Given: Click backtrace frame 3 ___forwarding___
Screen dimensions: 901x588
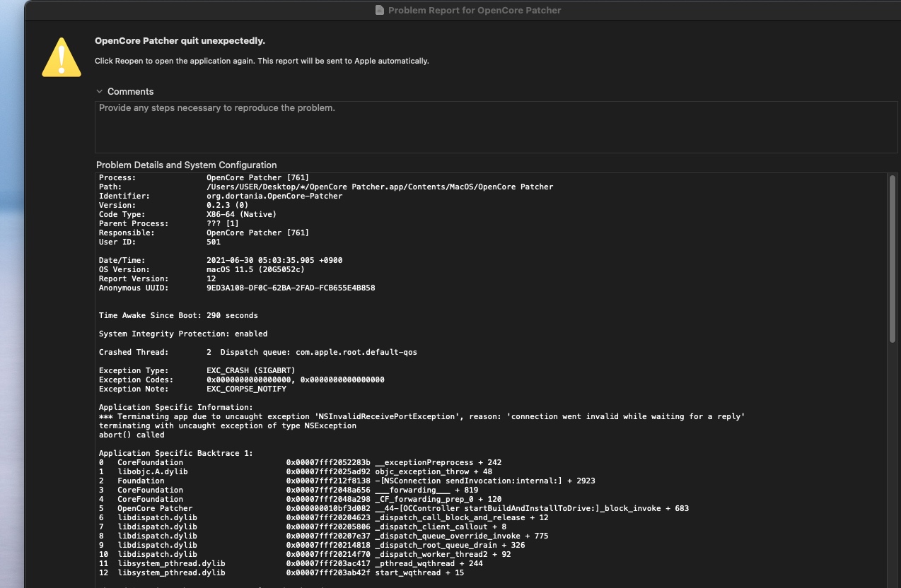Looking at the screenshot, I should click(289, 490).
